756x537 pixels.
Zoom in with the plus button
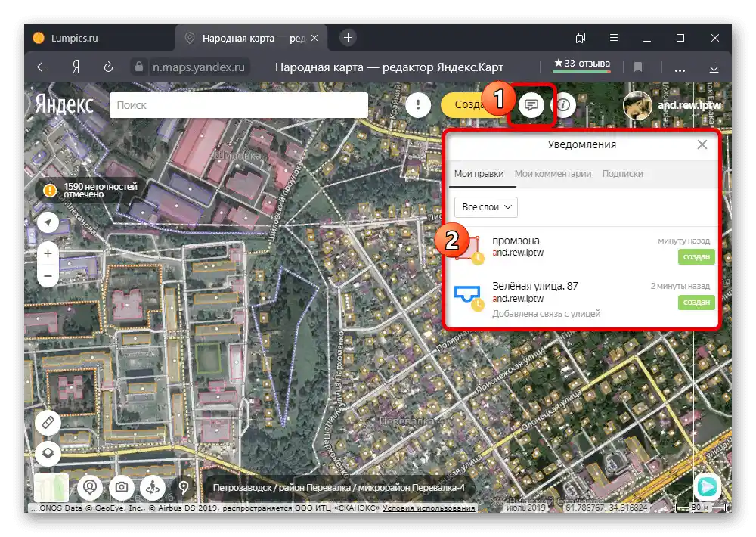pyautogui.click(x=48, y=253)
